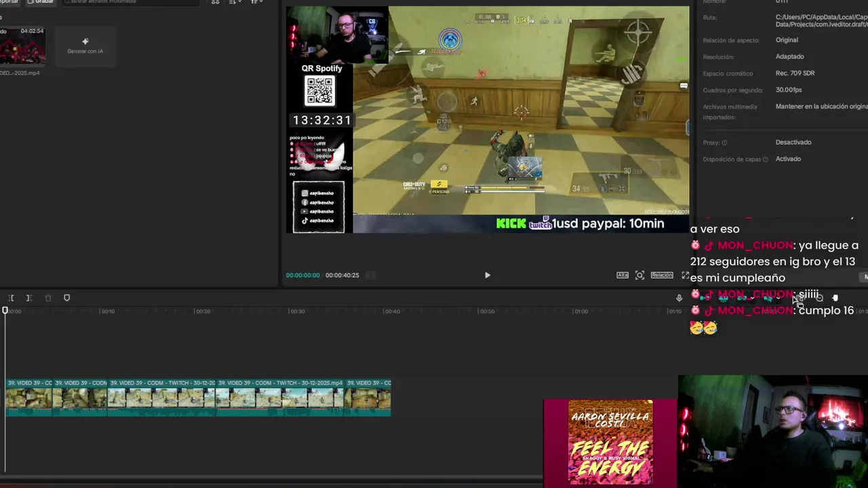Click the media search field 'Buscar archivos multimedia'

pyautogui.click(x=132, y=2)
